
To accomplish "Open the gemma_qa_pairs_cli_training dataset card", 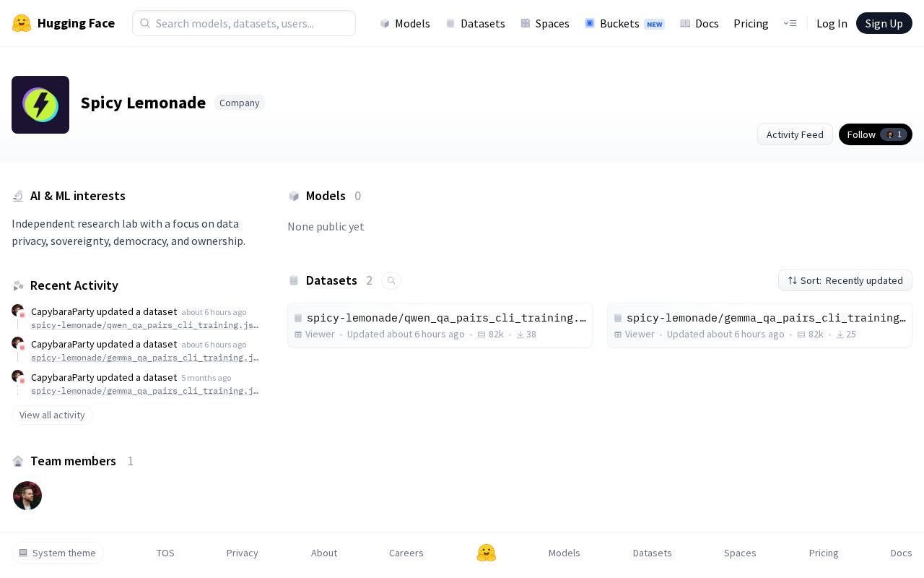I will [x=759, y=325].
